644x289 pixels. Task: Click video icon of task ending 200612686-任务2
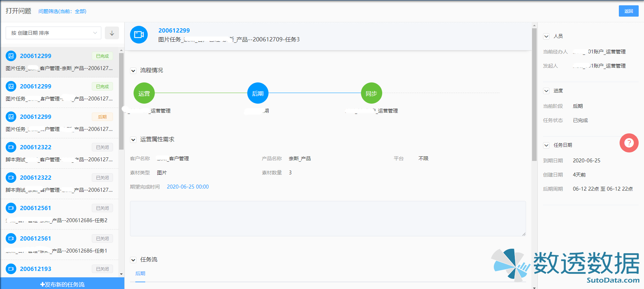tap(11, 208)
